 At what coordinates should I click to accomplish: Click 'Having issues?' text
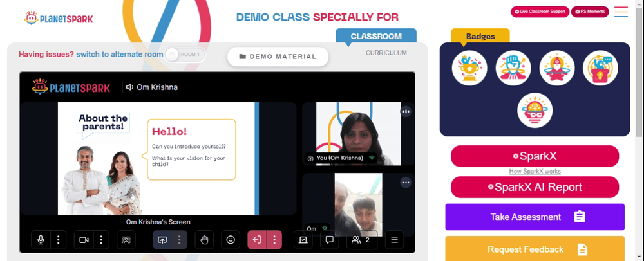(x=46, y=55)
